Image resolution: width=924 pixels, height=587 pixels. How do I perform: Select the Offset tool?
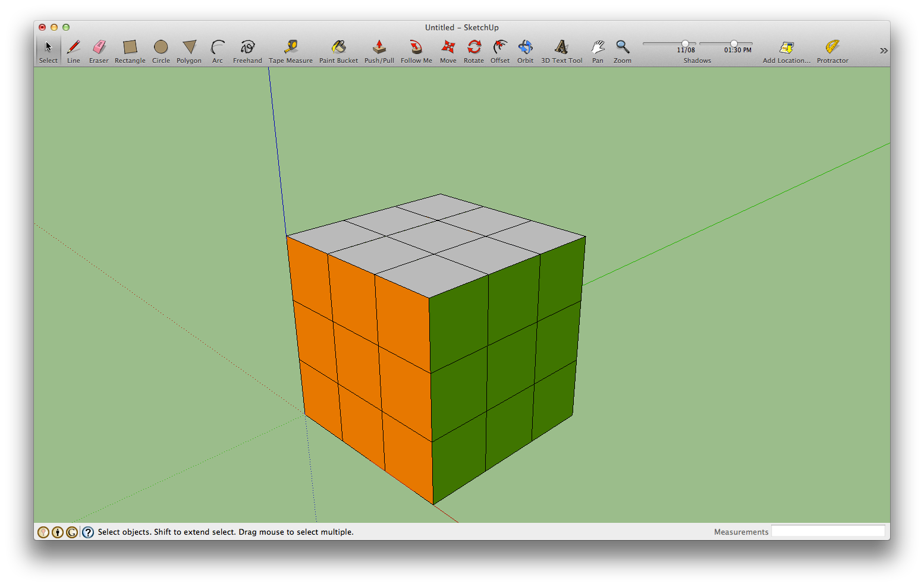[x=500, y=48]
